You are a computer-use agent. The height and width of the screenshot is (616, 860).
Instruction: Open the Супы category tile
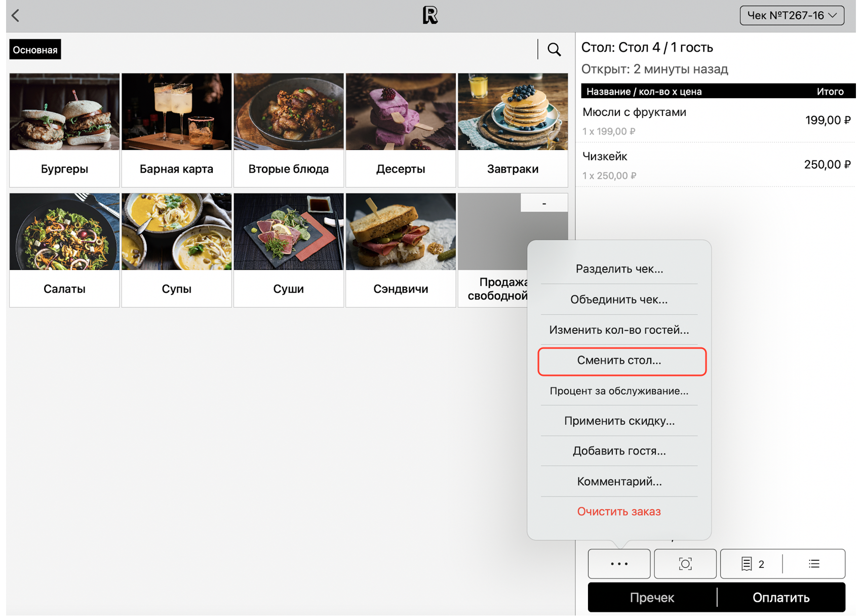click(176, 250)
